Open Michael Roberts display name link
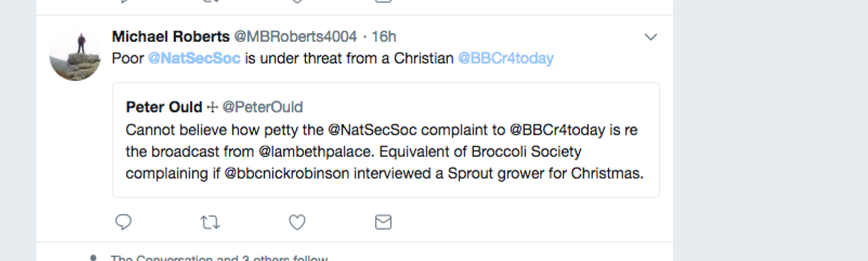Viewport: 868px width, 261px height. 170,37
